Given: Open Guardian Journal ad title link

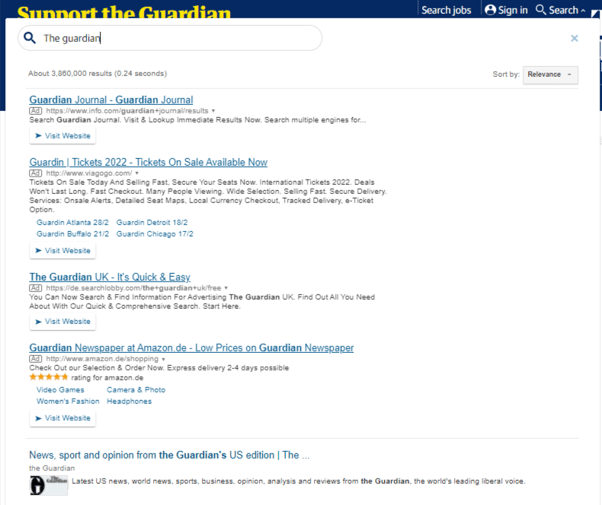Looking at the screenshot, I should pos(111,100).
